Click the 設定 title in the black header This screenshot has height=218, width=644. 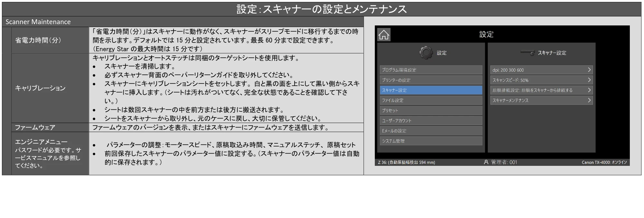pyautogui.click(x=486, y=34)
